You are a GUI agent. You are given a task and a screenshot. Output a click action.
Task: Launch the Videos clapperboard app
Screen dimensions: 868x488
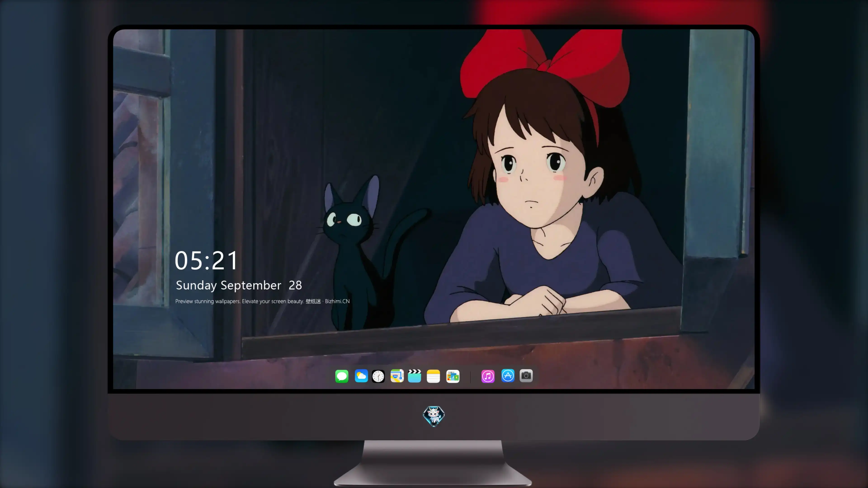point(415,376)
